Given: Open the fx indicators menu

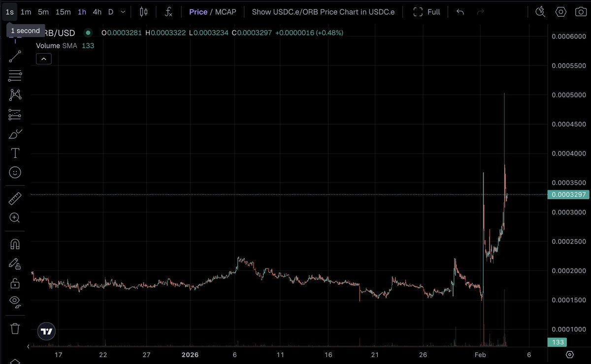Looking at the screenshot, I should [x=168, y=12].
